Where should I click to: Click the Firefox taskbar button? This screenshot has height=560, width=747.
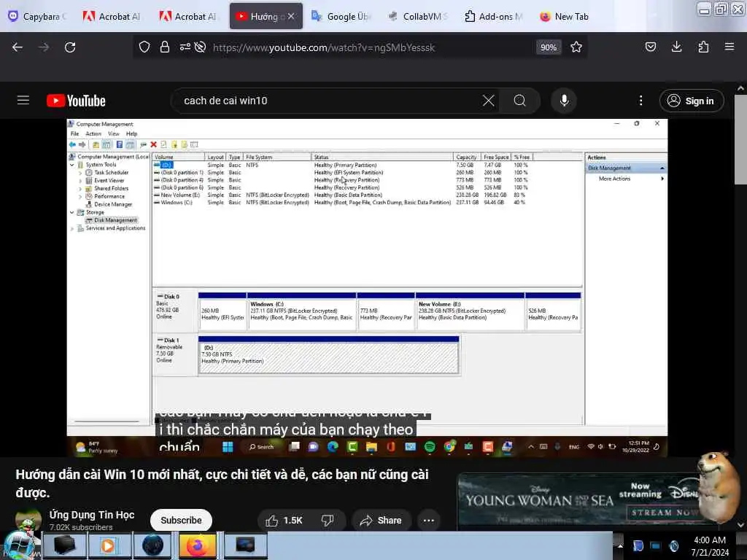[x=197, y=545]
